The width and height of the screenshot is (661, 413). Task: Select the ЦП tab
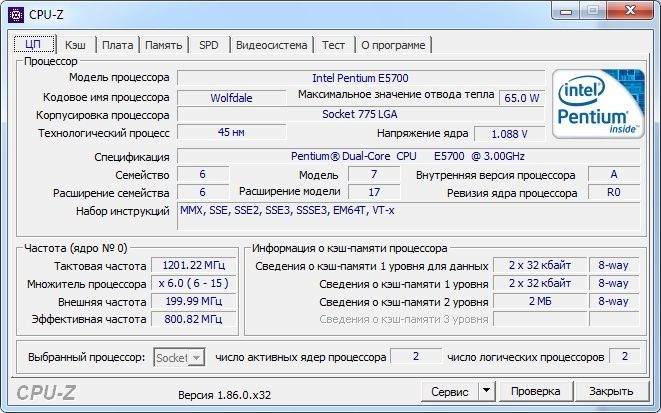34,44
